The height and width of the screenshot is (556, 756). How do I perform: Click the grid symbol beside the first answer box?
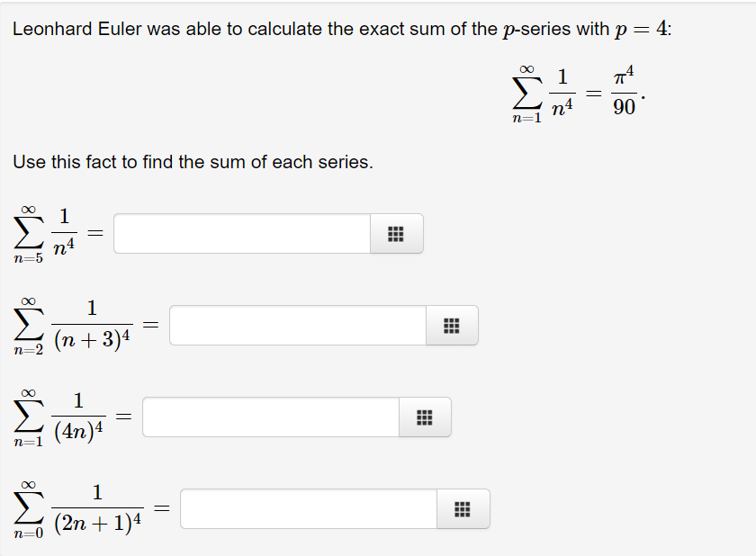pyautogui.click(x=396, y=233)
